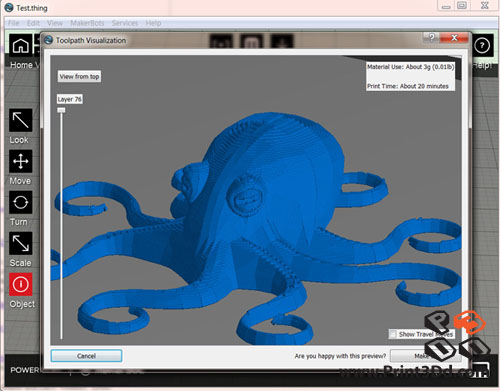Click the Layer 76 label
This screenshot has height=391, width=500.
(69, 99)
